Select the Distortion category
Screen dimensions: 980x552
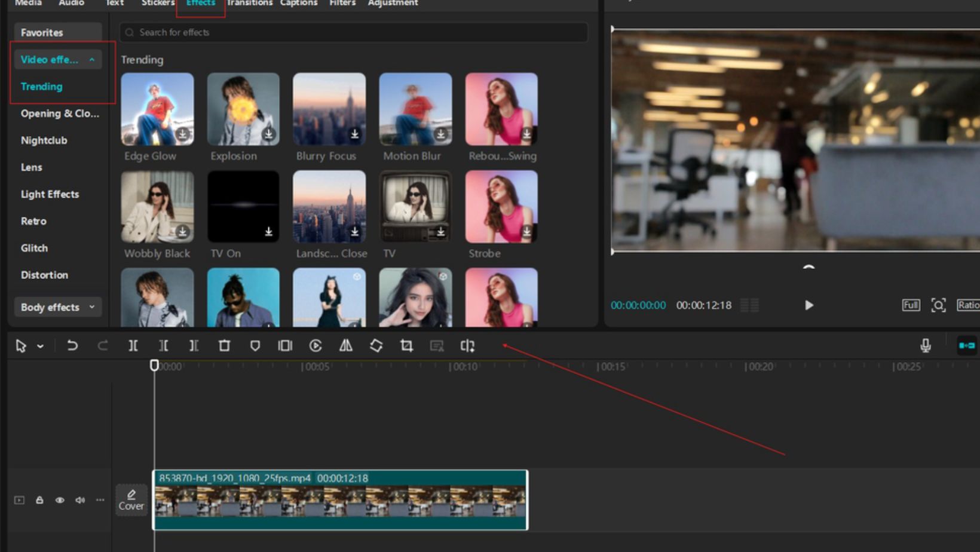coord(44,275)
